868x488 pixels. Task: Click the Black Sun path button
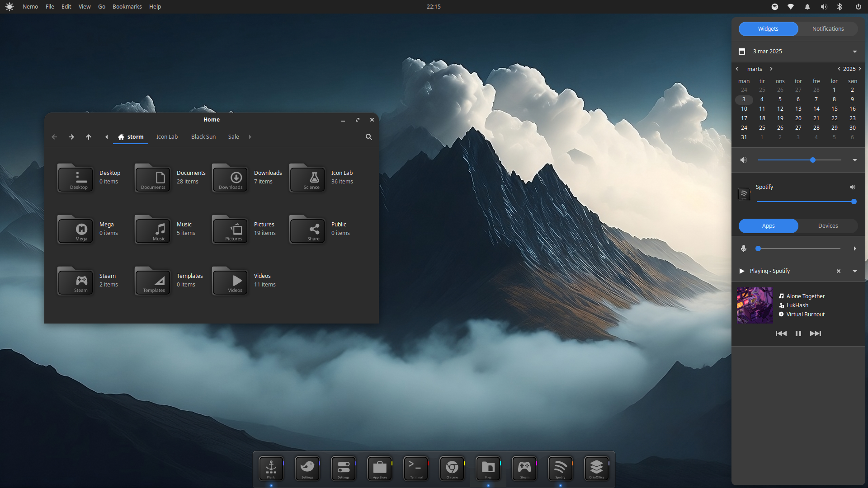pyautogui.click(x=203, y=137)
